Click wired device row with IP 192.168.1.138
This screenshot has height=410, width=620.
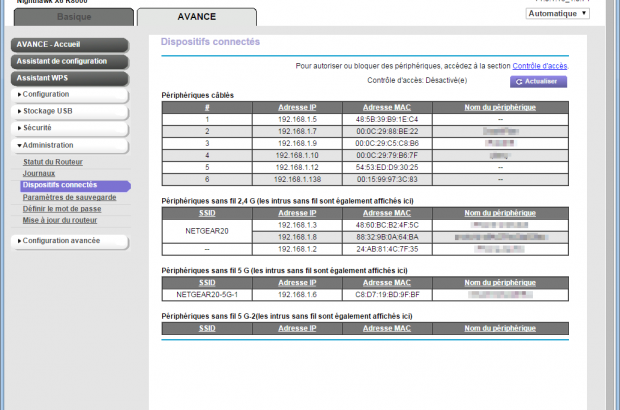tap(363, 178)
